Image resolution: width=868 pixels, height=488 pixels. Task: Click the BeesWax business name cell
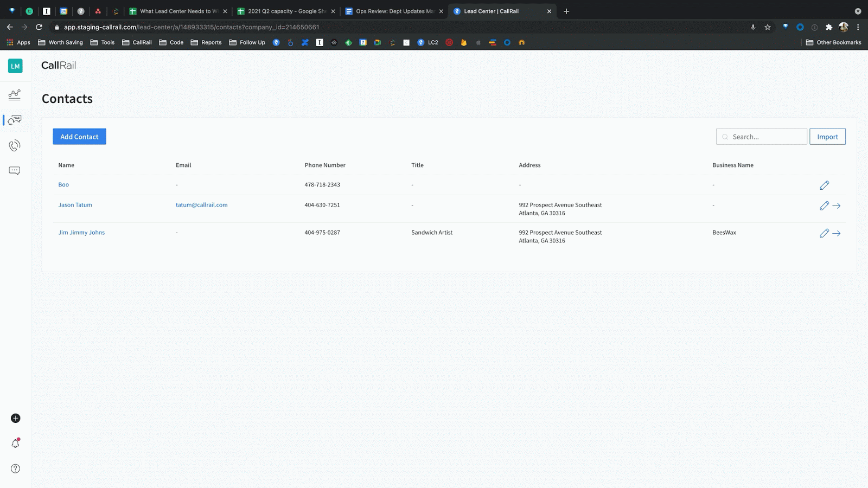[x=724, y=233]
